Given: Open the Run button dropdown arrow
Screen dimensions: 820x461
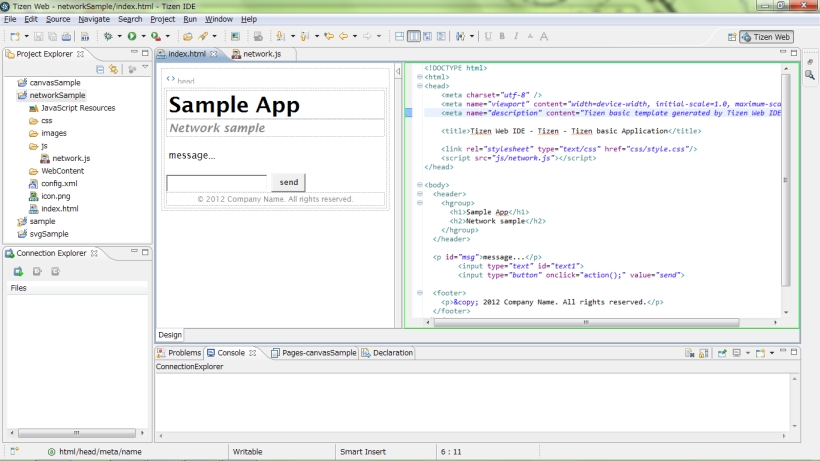Looking at the screenshot, I should [143, 36].
